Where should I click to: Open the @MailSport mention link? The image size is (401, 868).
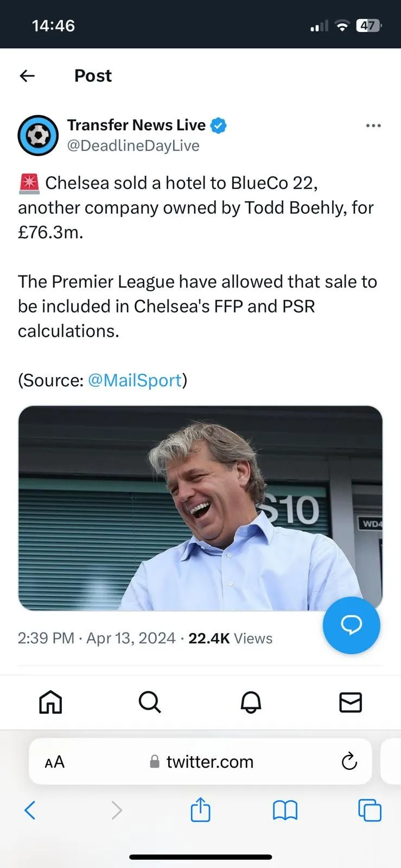click(135, 380)
